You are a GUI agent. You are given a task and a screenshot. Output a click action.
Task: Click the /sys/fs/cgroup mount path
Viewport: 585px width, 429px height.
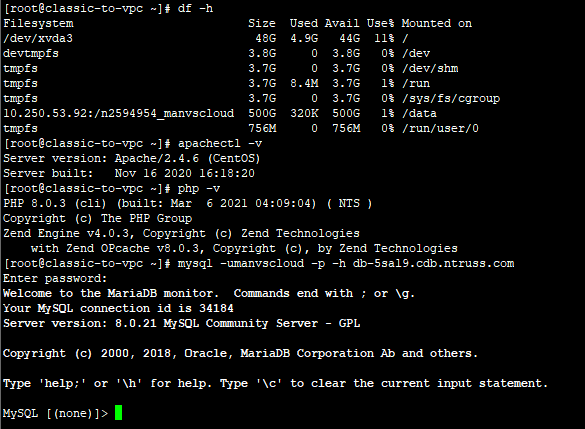coord(451,98)
